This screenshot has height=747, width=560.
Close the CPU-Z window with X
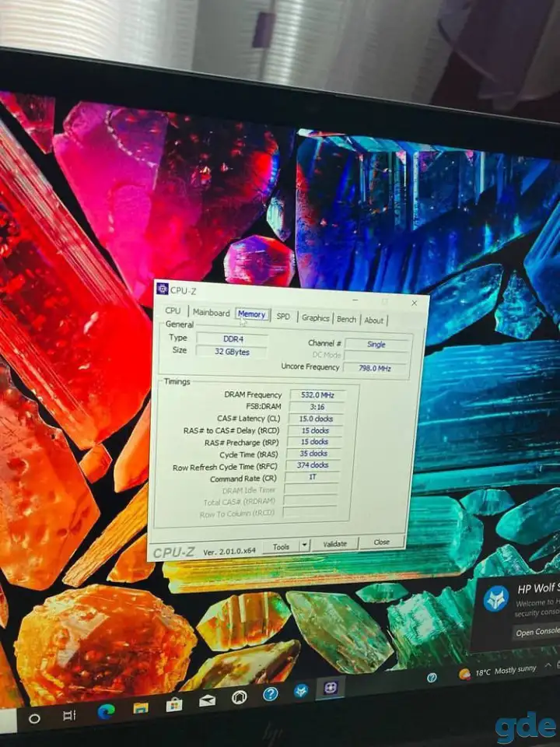click(x=415, y=303)
